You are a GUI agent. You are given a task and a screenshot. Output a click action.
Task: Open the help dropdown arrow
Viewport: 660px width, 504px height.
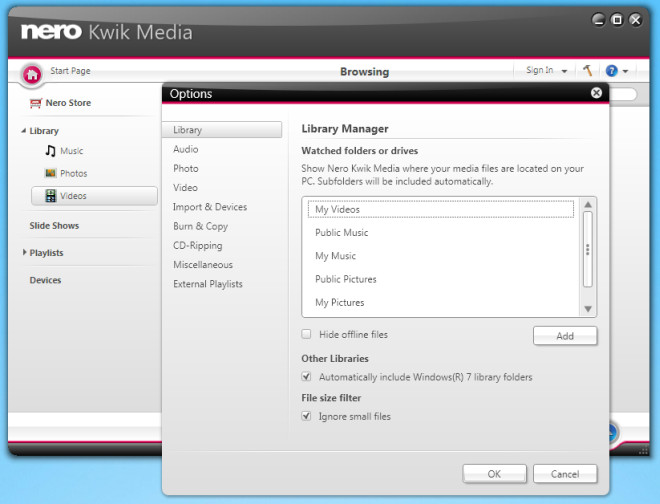click(625, 71)
